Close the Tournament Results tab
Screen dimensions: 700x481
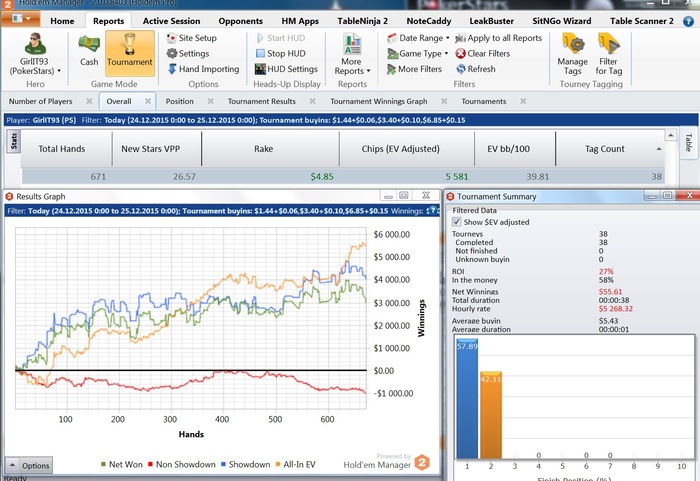[312, 101]
